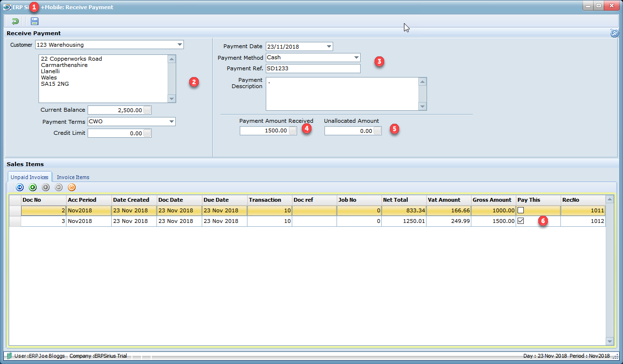Click gross amount cell 1000.00
Image resolution: width=623 pixels, height=364 pixels.
tap(493, 210)
